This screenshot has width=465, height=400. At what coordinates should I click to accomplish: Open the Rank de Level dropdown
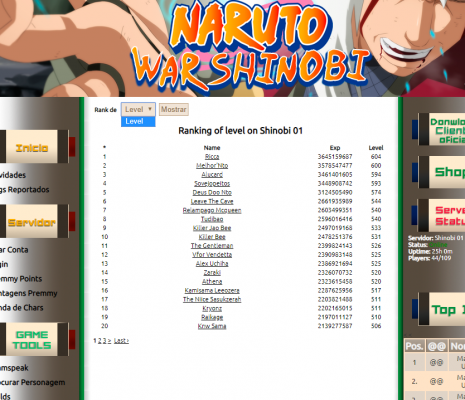(138, 109)
